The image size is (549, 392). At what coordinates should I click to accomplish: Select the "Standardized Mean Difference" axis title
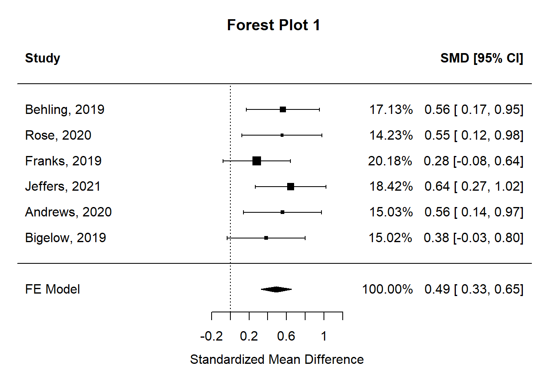(x=277, y=359)
